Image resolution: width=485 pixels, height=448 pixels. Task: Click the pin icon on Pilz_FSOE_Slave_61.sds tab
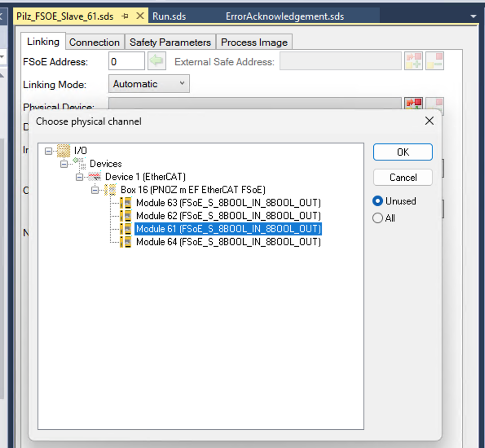pyautogui.click(x=125, y=16)
